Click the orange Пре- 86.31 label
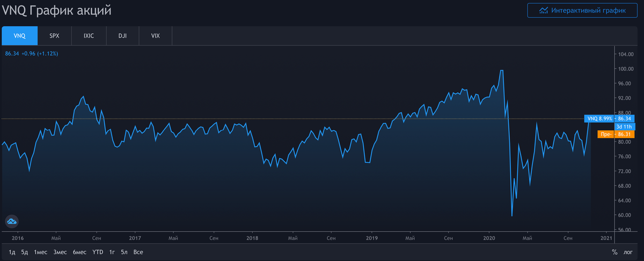This screenshot has height=261, width=644. [x=615, y=135]
